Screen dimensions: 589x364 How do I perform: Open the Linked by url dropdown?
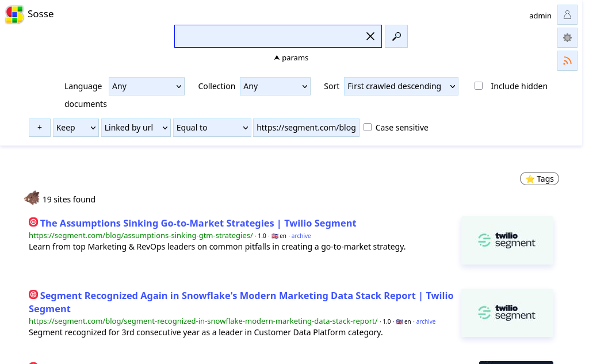click(136, 128)
